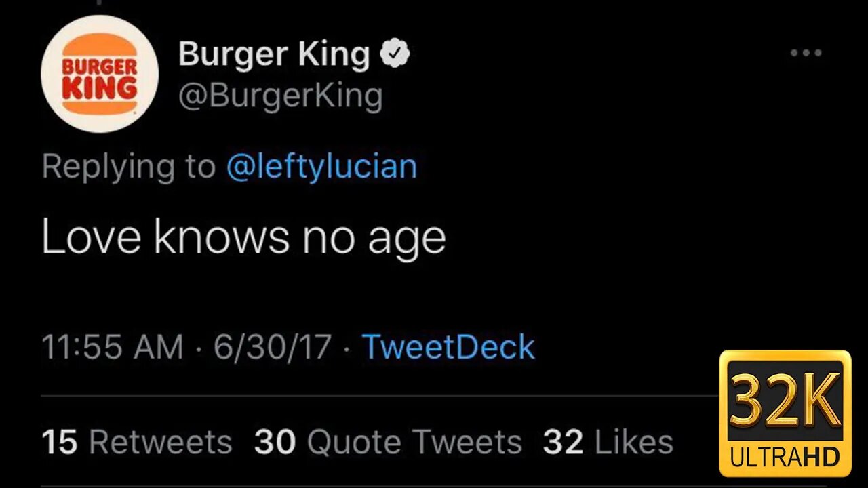Click the @BurgerKing handle
This screenshot has width=868, height=488.
(280, 96)
